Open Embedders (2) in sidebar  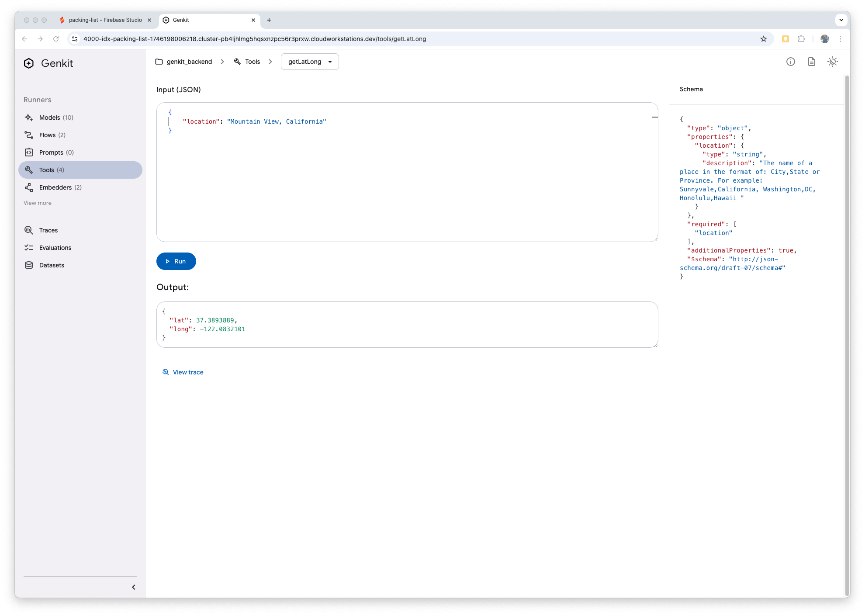coord(80,187)
